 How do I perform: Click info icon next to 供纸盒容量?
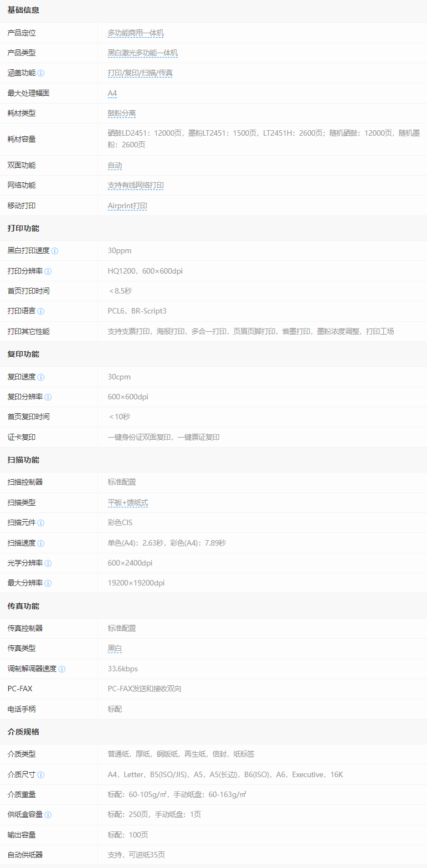click(48, 815)
